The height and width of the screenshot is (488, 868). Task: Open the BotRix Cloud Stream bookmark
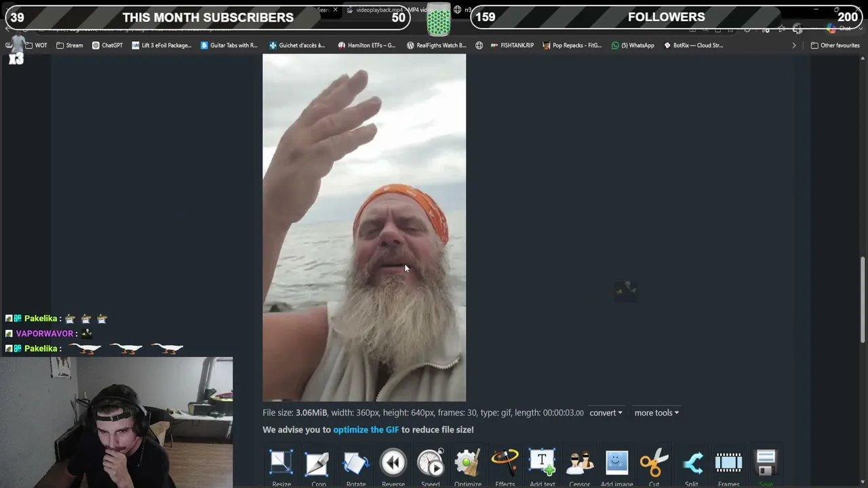694,45
